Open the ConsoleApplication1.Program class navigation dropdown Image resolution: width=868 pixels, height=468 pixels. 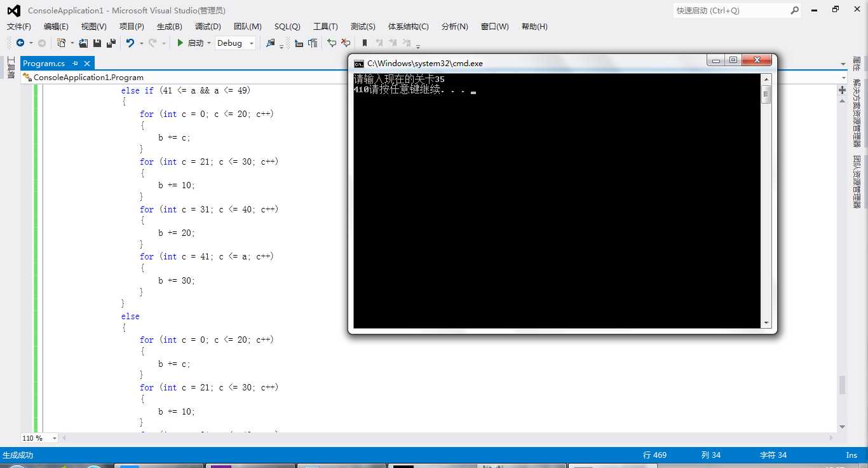184,77
